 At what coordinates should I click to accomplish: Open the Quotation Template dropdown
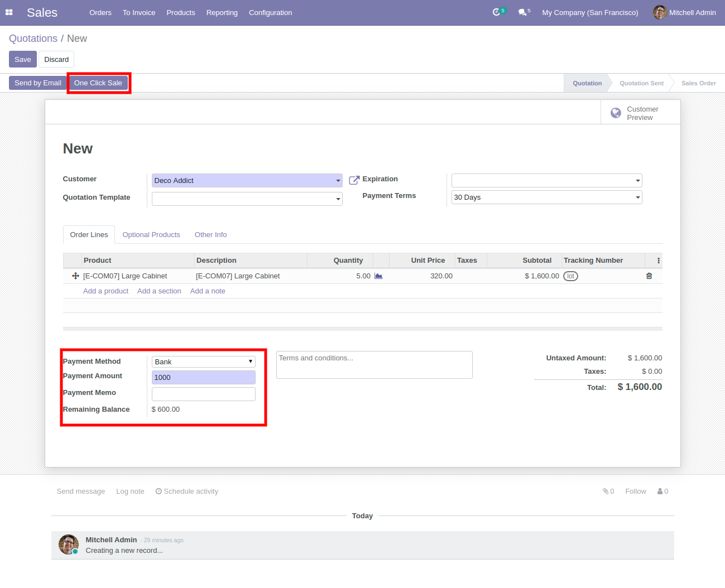[338, 199]
